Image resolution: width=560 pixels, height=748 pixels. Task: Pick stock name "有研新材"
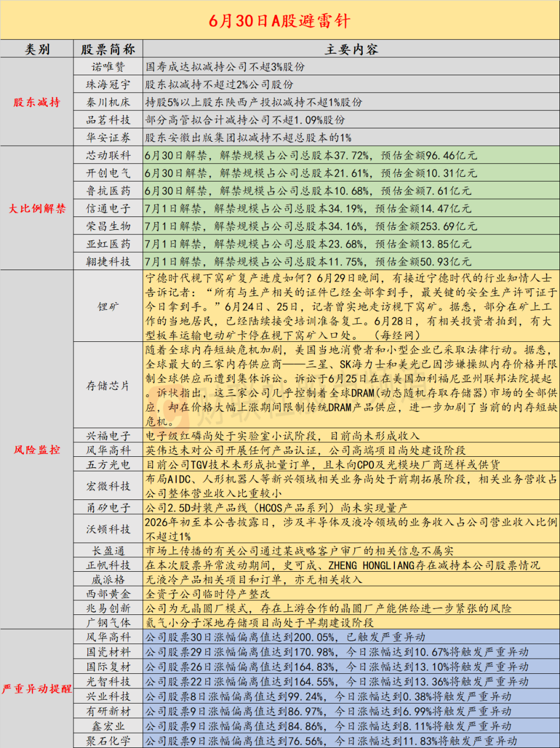(x=108, y=711)
